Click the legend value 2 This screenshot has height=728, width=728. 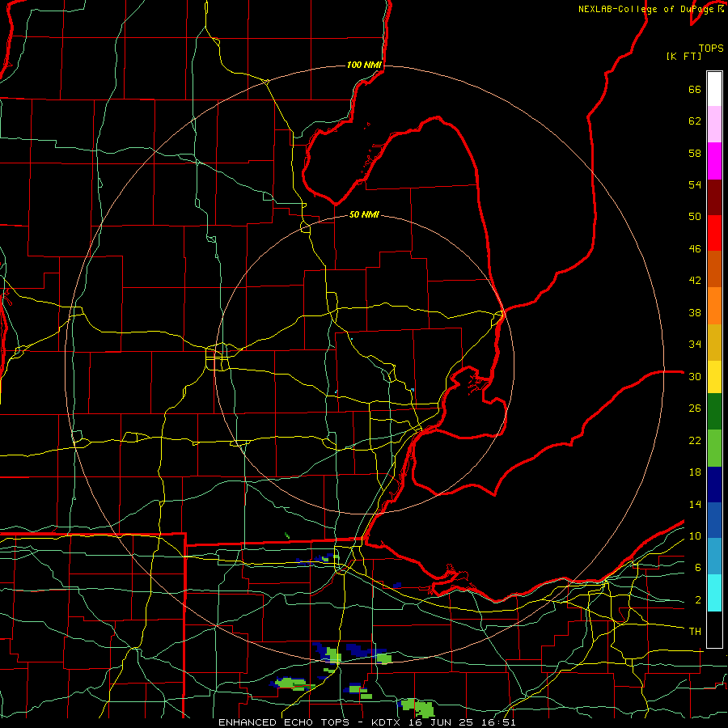pyautogui.click(x=697, y=600)
